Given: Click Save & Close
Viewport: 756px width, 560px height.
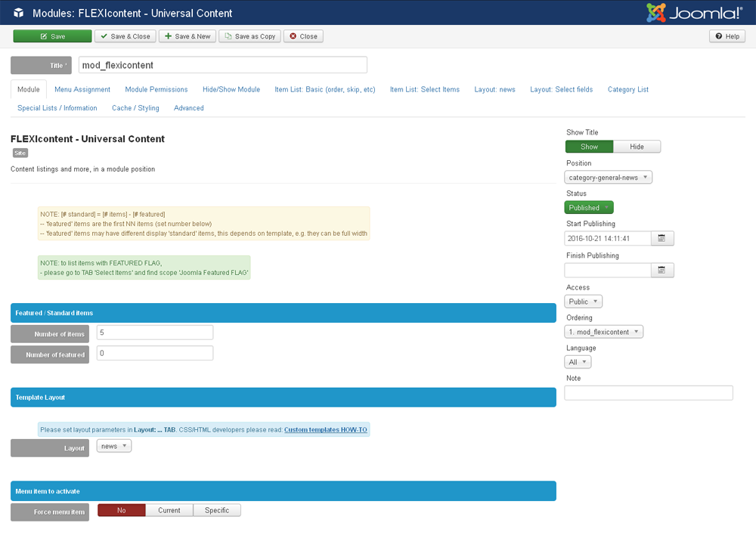Looking at the screenshot, I should click(x=125, y=36).
